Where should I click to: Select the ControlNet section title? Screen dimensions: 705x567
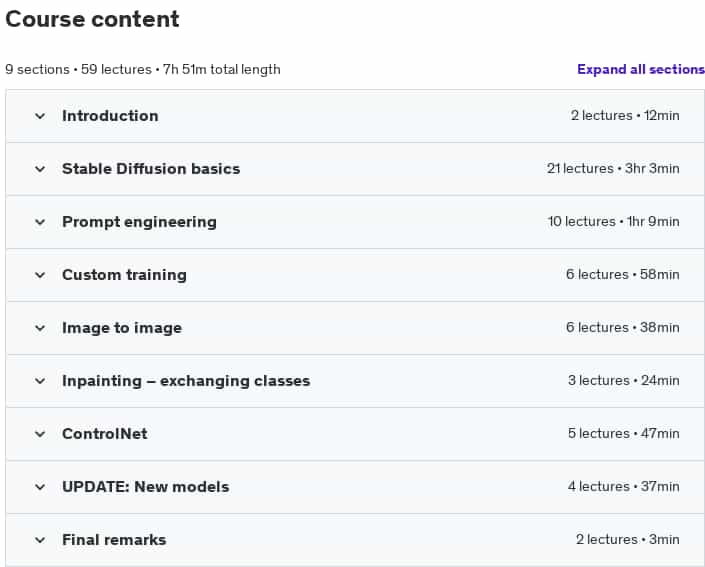tap(105, 434)
